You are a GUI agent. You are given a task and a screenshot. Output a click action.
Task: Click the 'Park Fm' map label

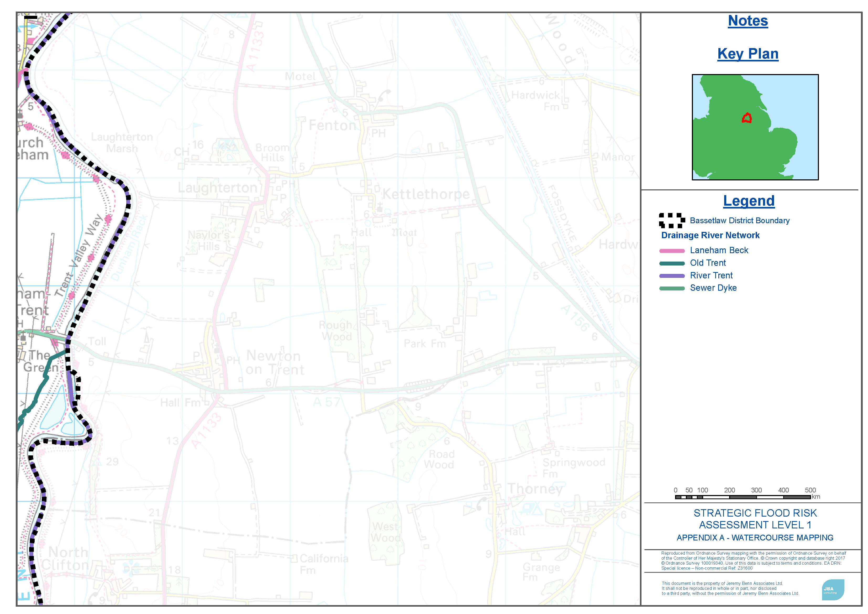coord(424,344)
